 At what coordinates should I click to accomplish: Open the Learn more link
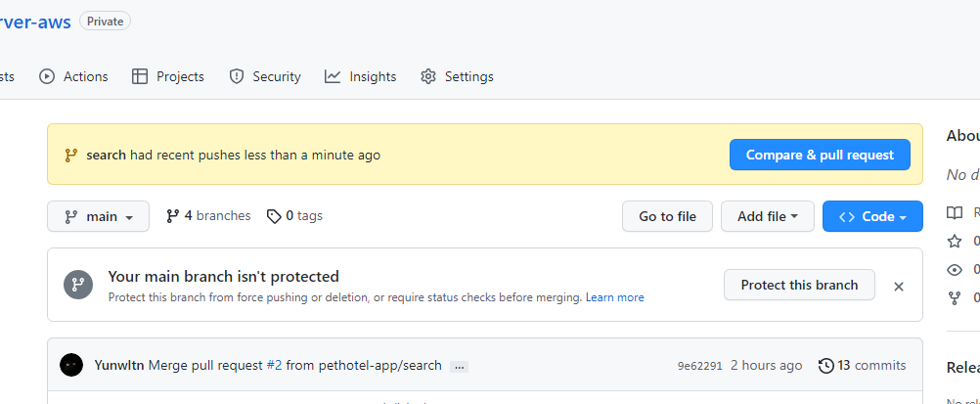(614, 297)
